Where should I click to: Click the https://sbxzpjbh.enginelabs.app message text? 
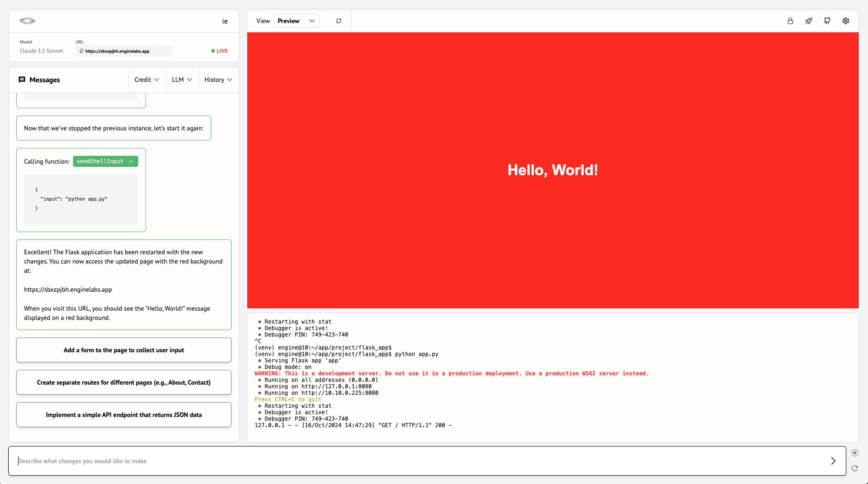(68, 289)
